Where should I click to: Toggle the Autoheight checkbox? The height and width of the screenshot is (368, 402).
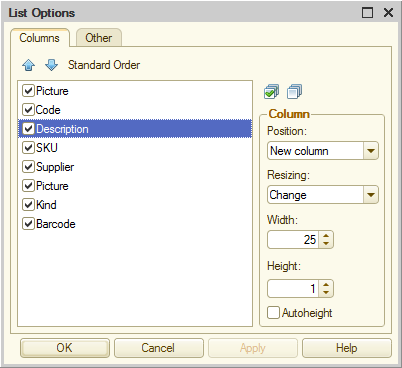click(273, 313)
